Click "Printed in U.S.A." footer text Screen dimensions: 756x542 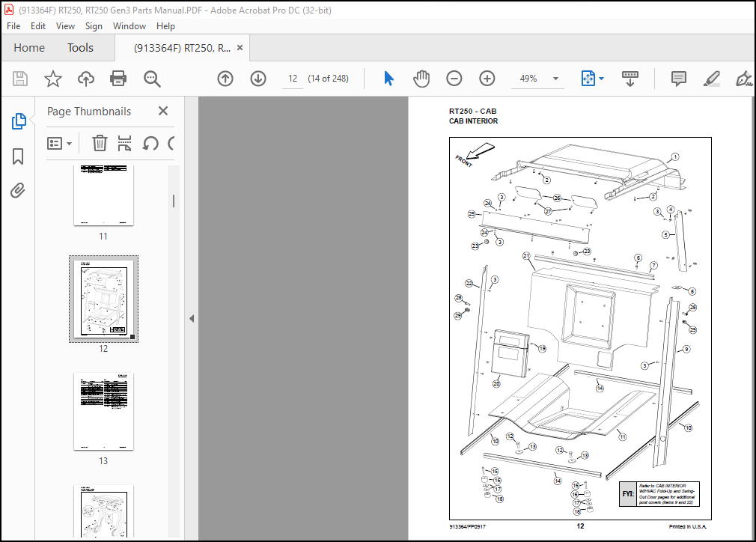coord(688,526)
